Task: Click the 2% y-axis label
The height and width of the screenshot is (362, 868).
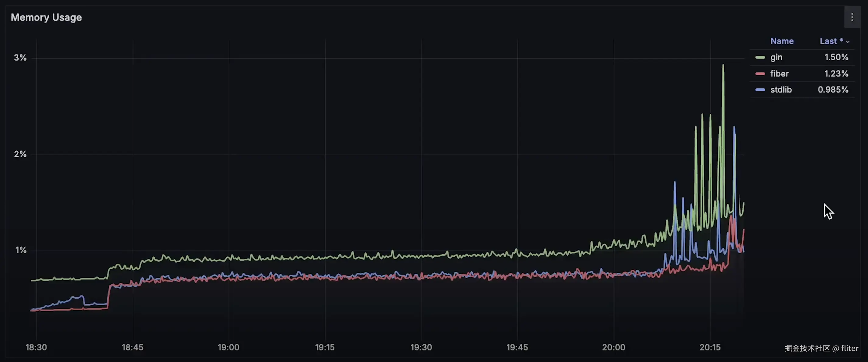Action: tap(20, 154)
